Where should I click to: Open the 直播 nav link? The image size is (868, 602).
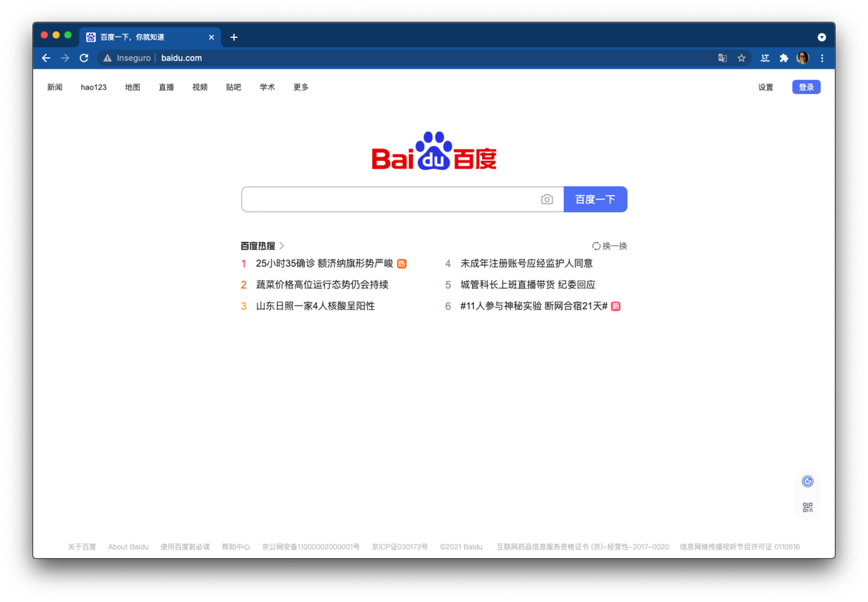click(166, 87)
